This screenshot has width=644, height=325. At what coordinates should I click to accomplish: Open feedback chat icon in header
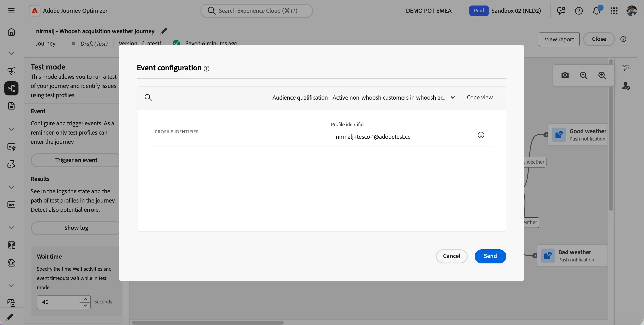[561, 11]
